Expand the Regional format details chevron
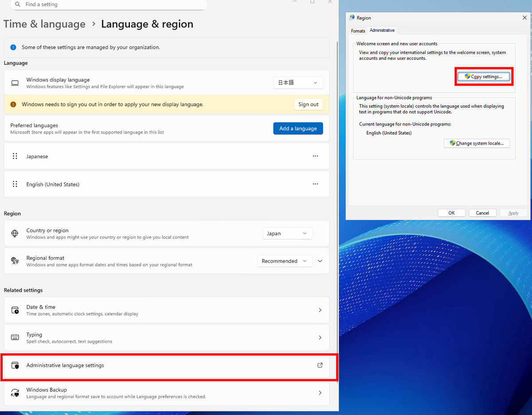The image size is (532, 415). coord(320,261)
